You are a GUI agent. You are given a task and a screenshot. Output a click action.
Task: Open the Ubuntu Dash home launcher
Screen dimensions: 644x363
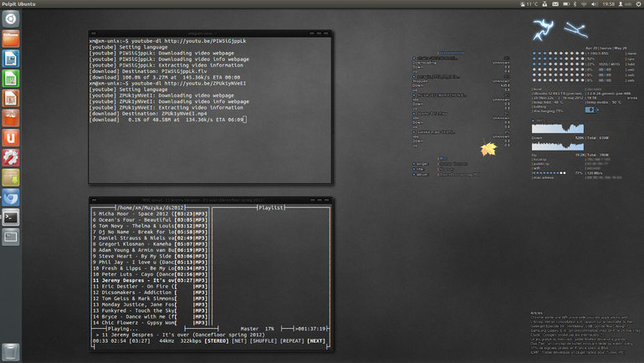coord(11,19)
